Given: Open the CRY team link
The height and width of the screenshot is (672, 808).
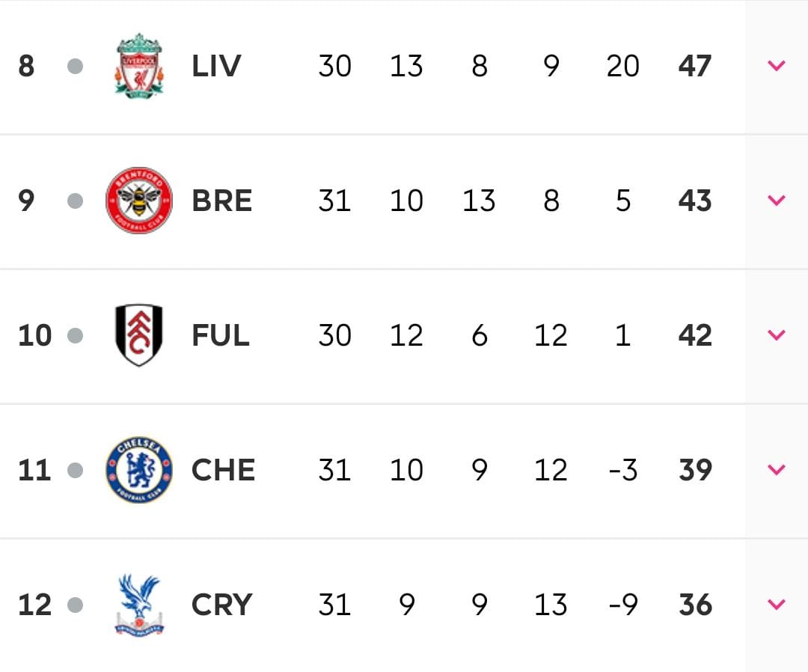Looking at the screenshot, I should [222, 605].
